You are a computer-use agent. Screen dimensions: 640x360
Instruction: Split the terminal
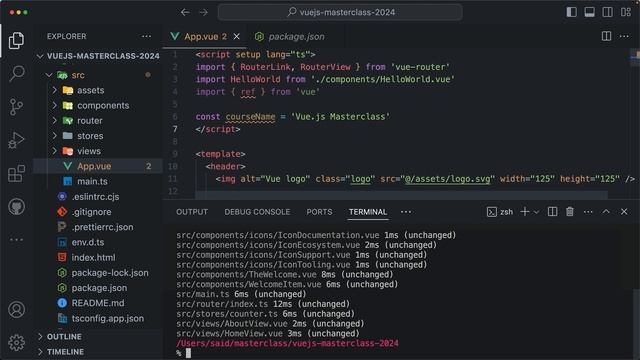point(552,211)
